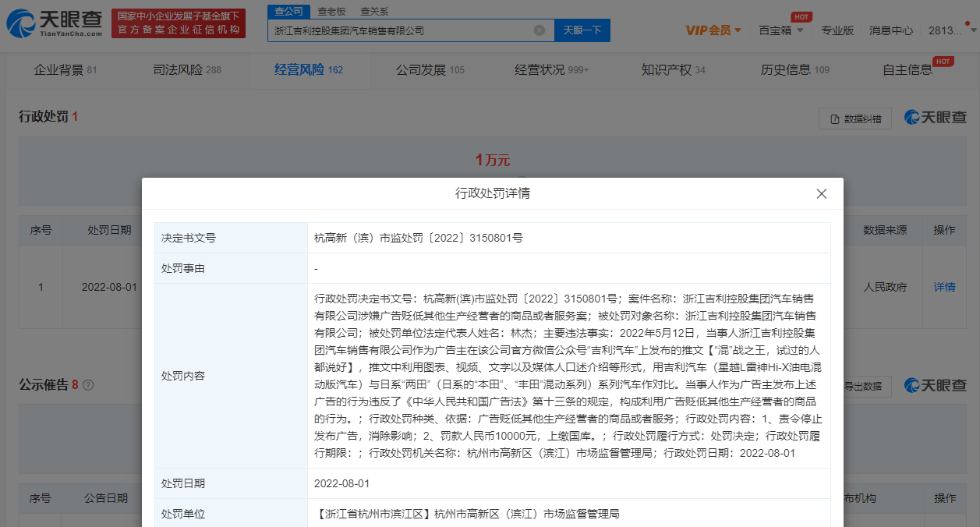
Task: Click the 公告日期 column header
Action: pos(107,498)
